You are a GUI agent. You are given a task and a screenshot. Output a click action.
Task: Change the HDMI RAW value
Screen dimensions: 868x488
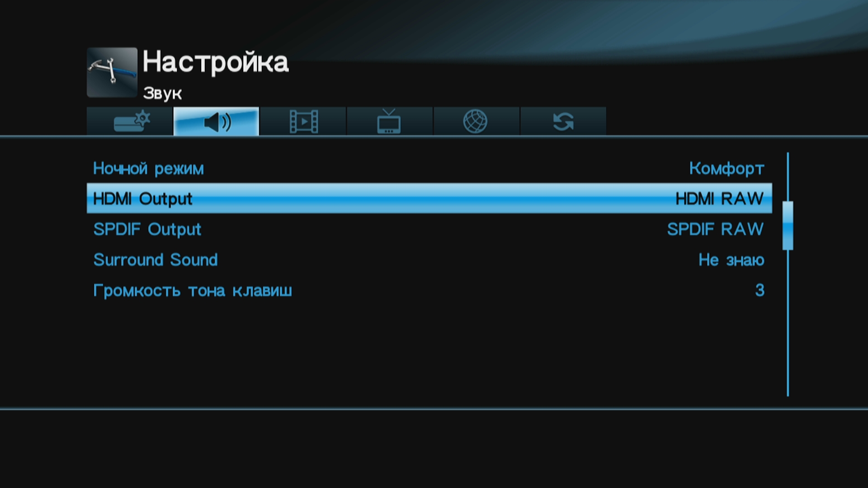pos(719,199)
